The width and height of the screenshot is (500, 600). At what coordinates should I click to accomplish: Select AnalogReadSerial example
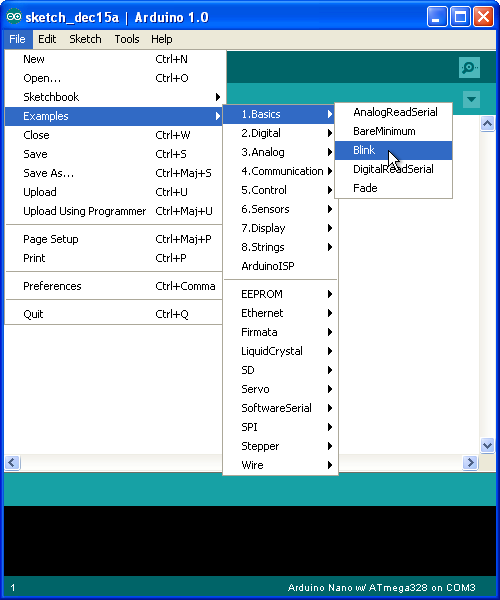click(394, 112)
